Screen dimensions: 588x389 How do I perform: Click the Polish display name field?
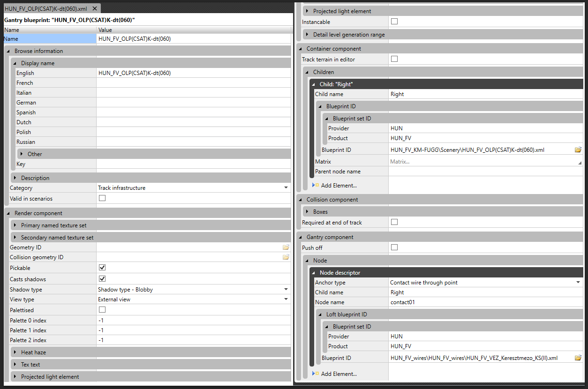click(194, 132)
